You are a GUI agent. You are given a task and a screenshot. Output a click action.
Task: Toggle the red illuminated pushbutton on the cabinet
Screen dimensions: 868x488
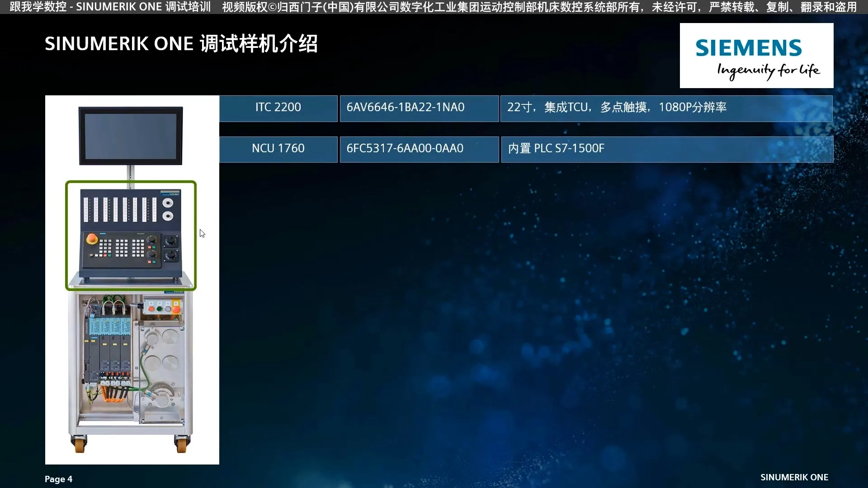click(151, 309)
